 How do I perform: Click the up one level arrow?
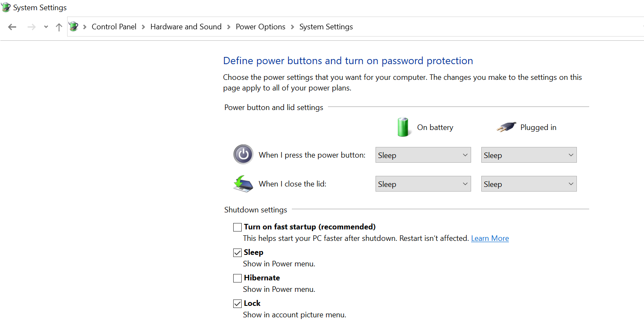(59, 27)
